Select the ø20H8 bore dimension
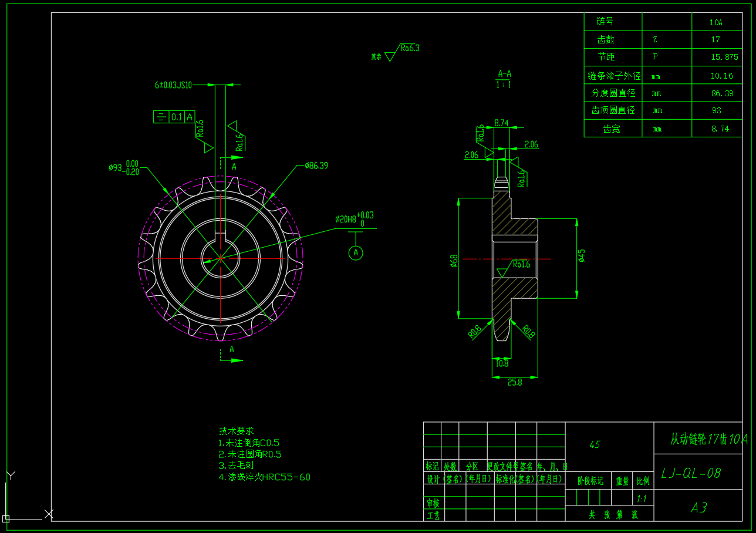 click(x=354, y=219)
